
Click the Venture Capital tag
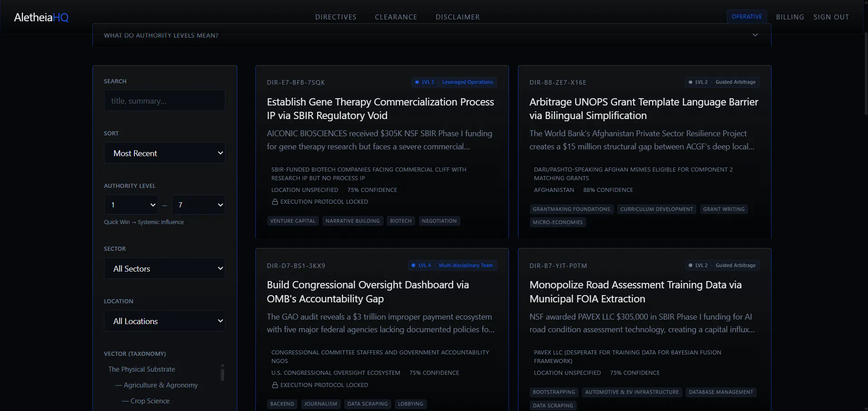click(293, 221)
